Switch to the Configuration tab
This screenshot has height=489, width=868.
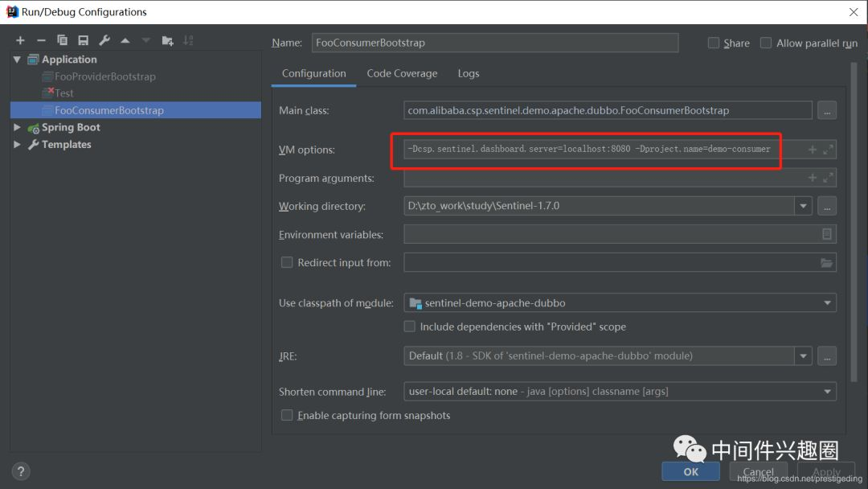coord(314,74)
